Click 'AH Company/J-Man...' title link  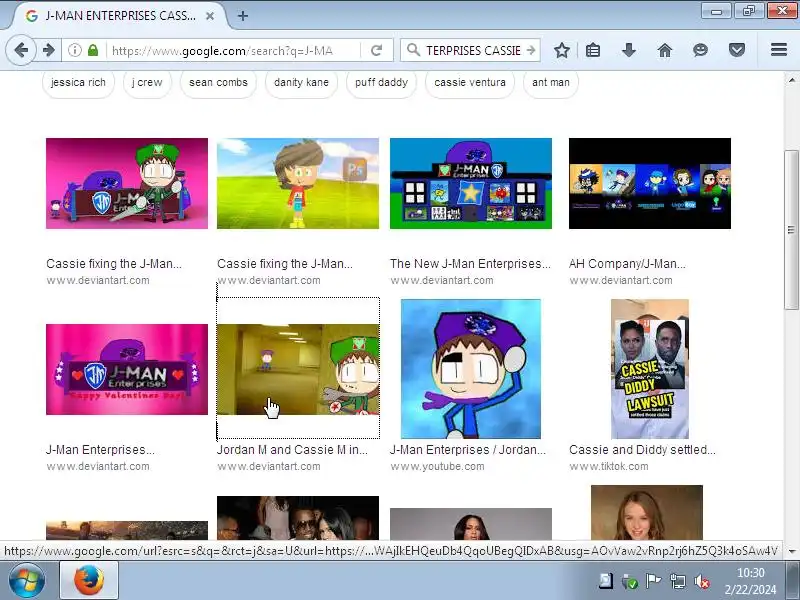pos(627,264)
